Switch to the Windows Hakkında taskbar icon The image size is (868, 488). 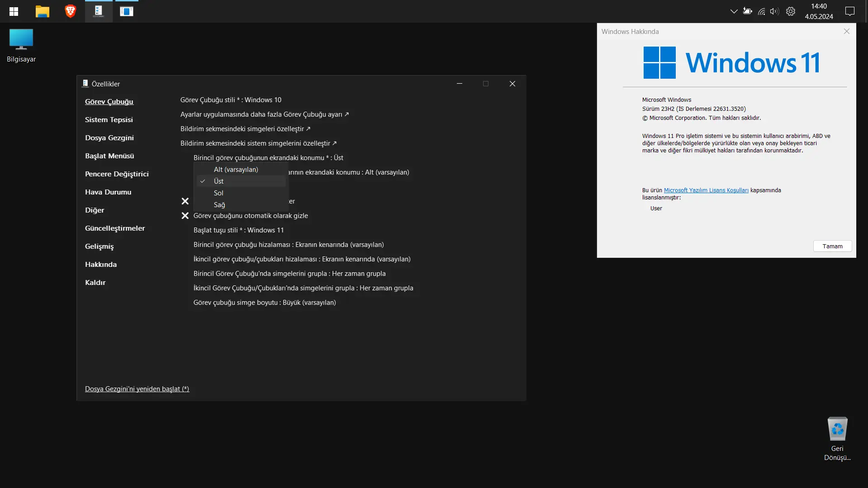point(127,11)
